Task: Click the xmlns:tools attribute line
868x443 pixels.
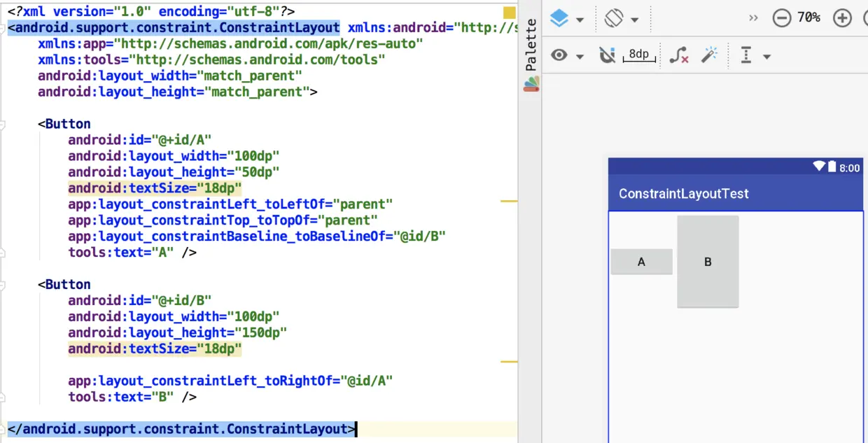Action: (211, 60)
